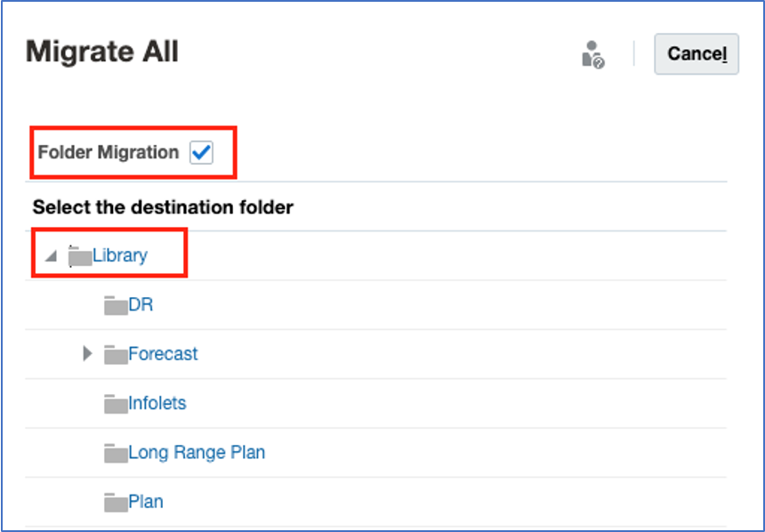Click the Long Range Plan folder icon
Image resolution: width=765 pixels, height=532 pixels.
click(x=116, y=454)
